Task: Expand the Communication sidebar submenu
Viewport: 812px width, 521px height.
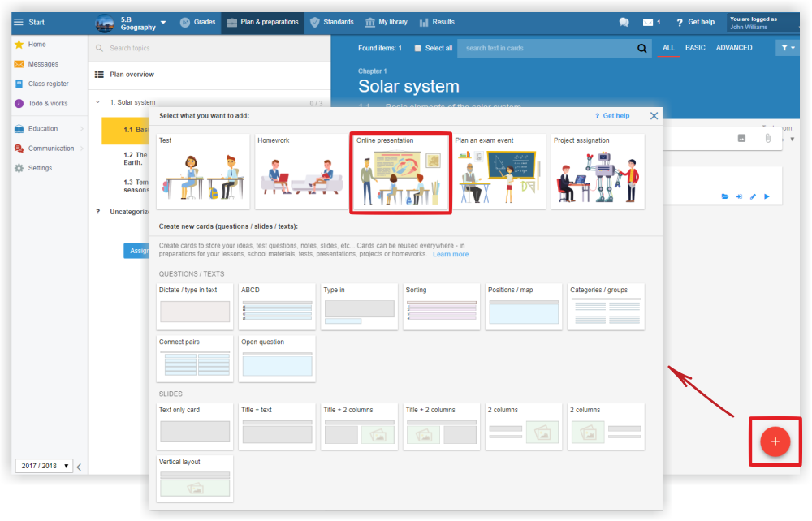Action: pyautogui.click(x=82, y=149)
